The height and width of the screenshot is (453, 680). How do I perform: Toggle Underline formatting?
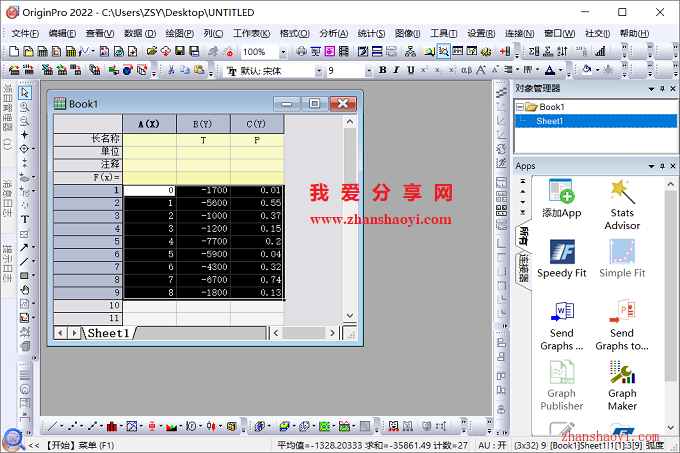click(410, 70)
